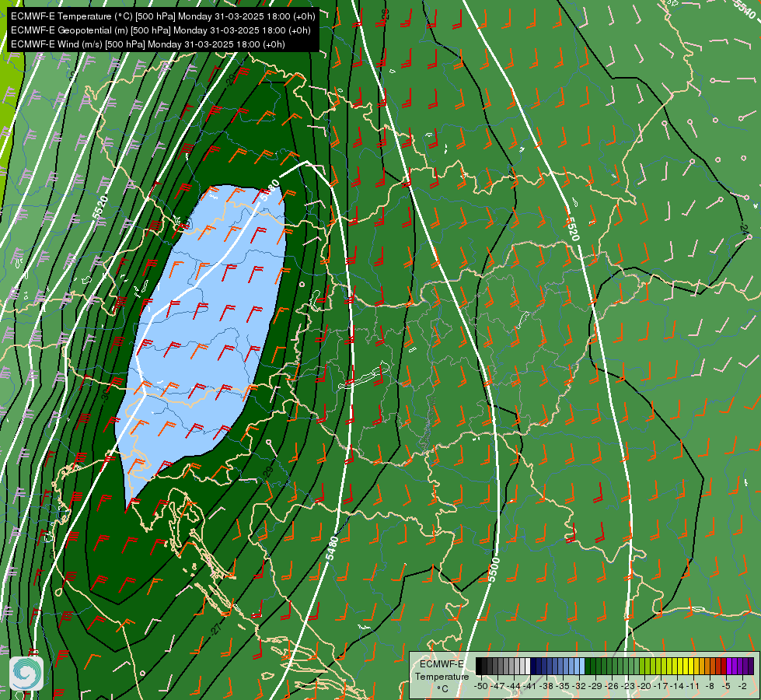761x700 pixels.
Task: Click the -27 isotherm contour label
Action: point(216,629)
